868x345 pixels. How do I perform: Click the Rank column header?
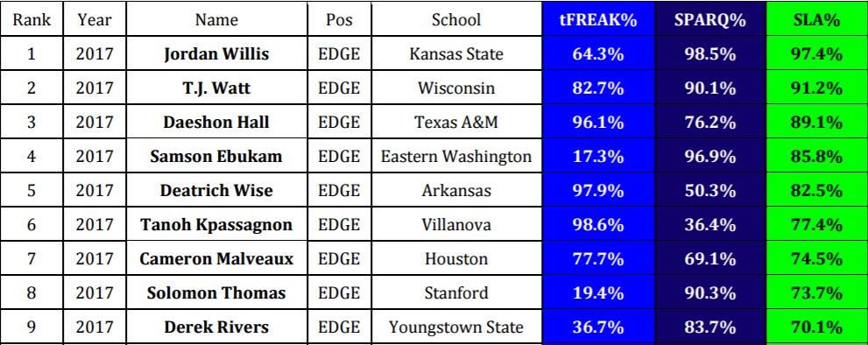(32, 19)
